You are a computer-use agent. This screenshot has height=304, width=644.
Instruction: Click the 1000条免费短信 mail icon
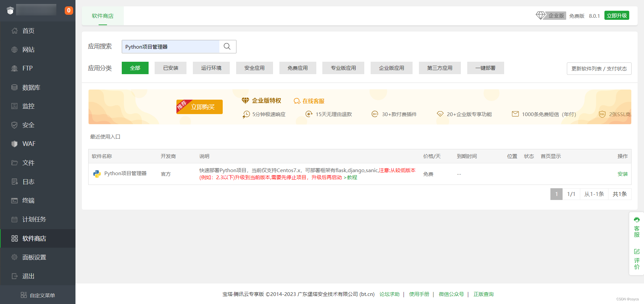pyautogui.click(x=515, y=114)
